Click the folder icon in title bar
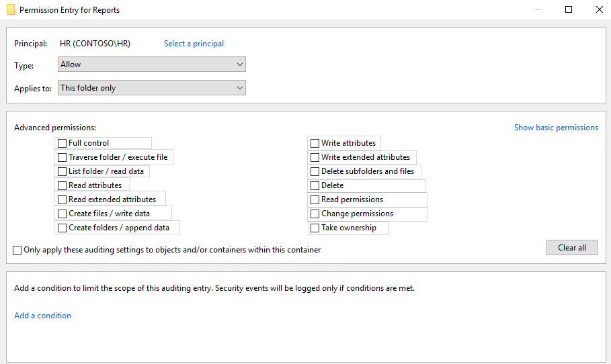 [11, 9]
